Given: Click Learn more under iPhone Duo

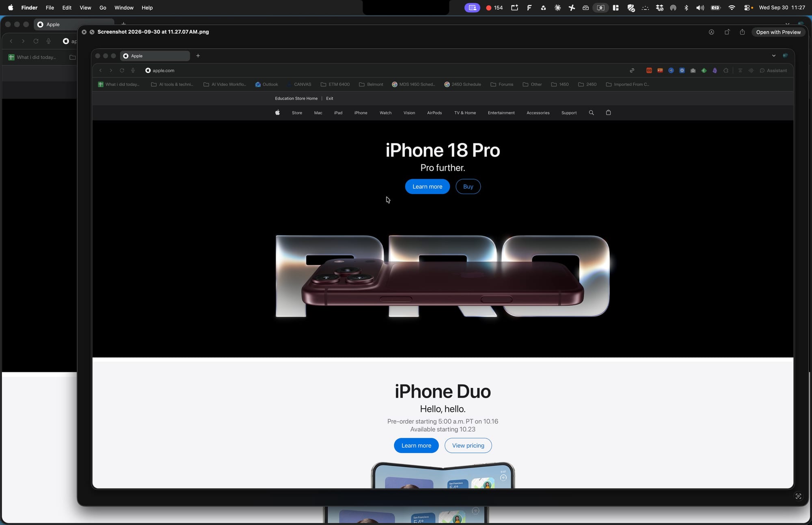Looking at the screenshot, I should (416, 445).
